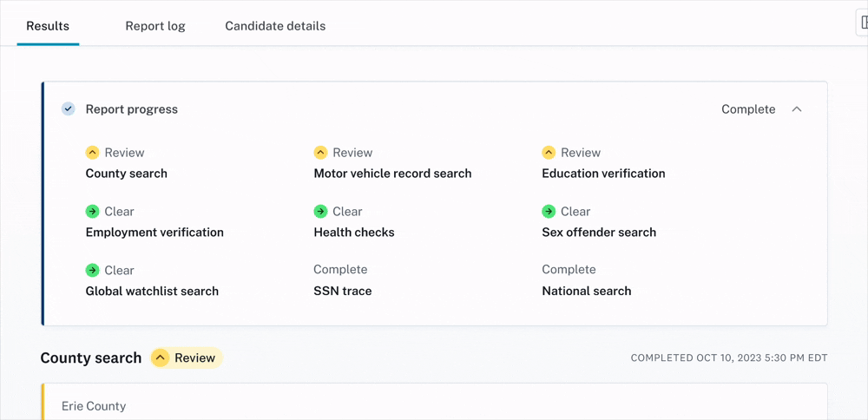The width and height of the screenshot is (868, 420).
Task: Expand the Erie County record card
Action: [x=94, y=406]
